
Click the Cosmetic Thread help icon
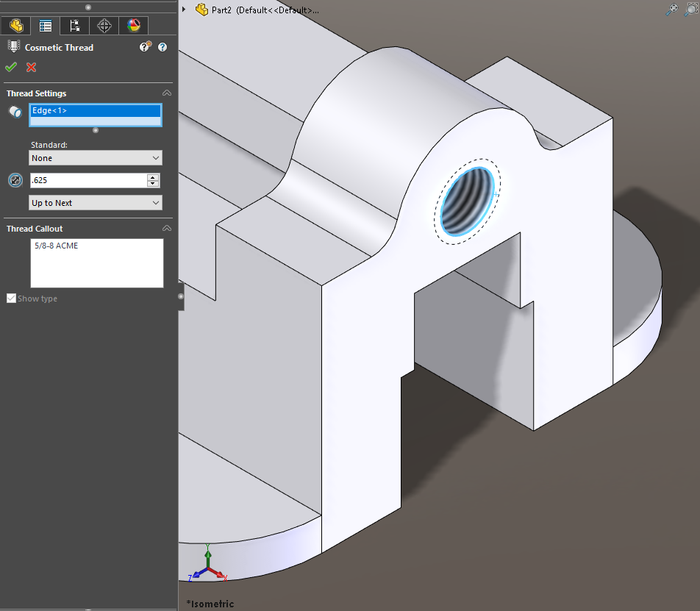coord(162,47)
